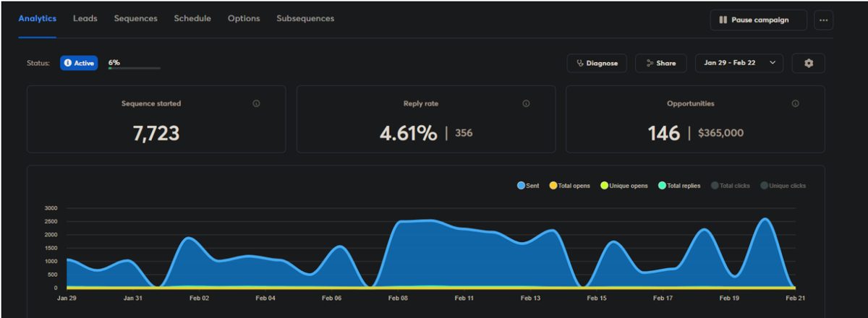Switch to the Sequences tab
This screenshot has height=318, width=868.
pos(135,19)
